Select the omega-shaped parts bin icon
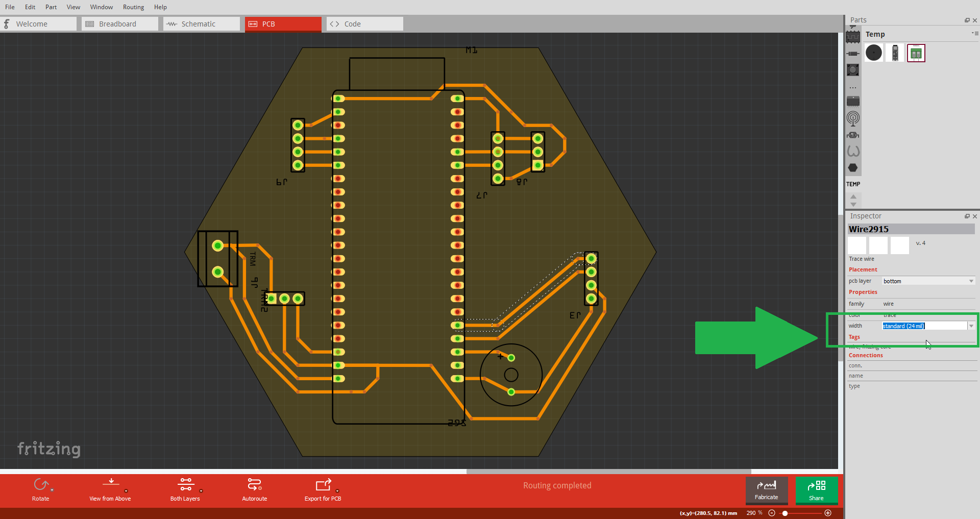The height and width of the screenshot is (519, 980). coord(853,151)
